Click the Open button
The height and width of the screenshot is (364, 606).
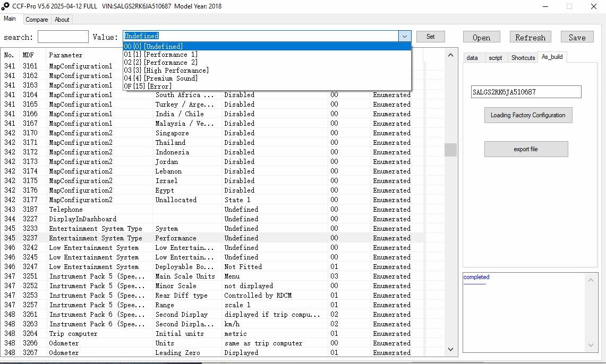click(x=482, y=37)
